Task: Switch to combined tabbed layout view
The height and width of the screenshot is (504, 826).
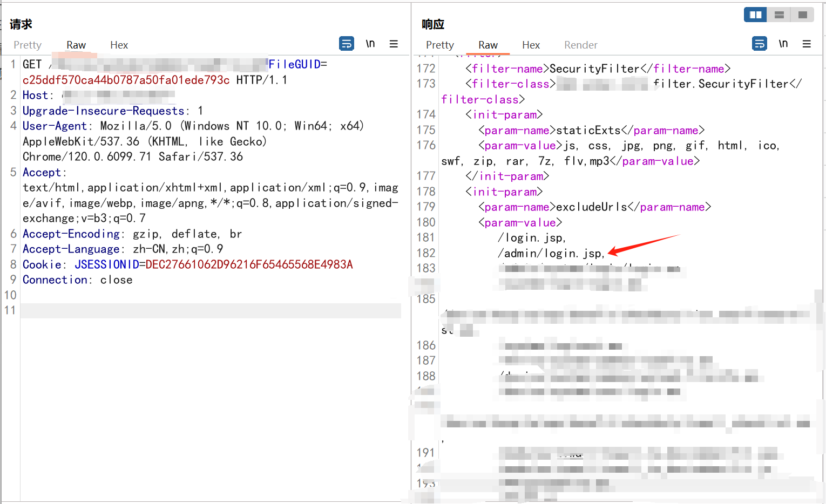Action: tap(803, 15)
